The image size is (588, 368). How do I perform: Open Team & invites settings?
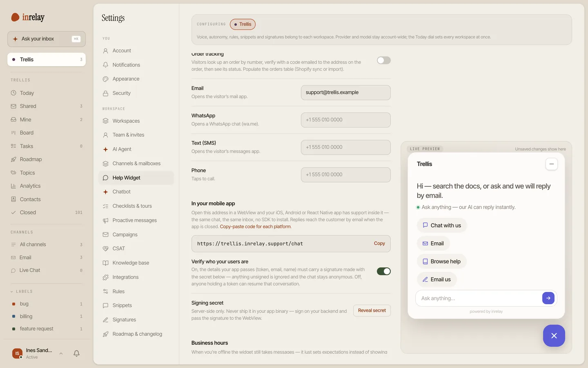(x=136, y=135)
